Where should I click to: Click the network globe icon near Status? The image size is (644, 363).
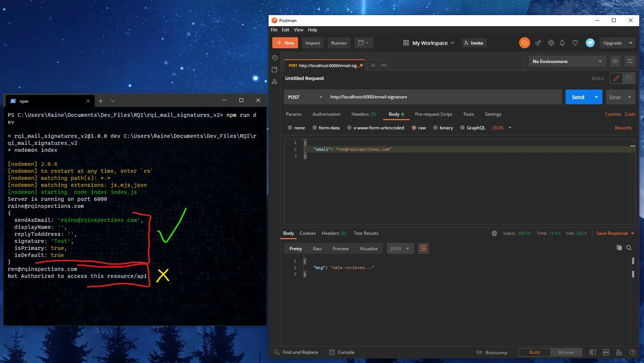click(494, 233)
